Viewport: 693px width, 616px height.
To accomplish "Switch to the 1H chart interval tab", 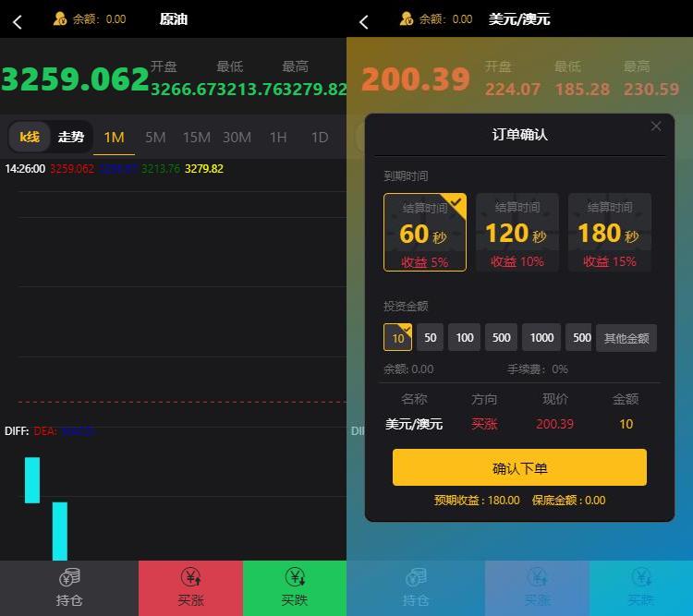I will click(278, 137).
